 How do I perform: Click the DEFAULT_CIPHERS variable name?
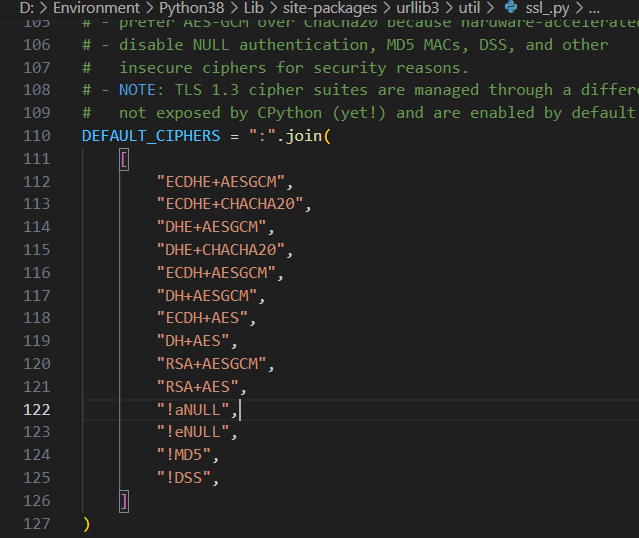(x=151, y=136)
